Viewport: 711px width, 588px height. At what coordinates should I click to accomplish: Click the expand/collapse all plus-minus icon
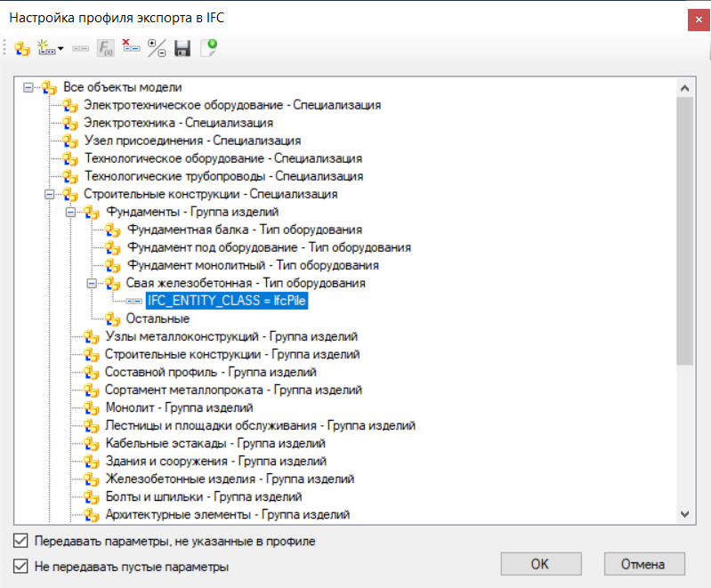157,49
